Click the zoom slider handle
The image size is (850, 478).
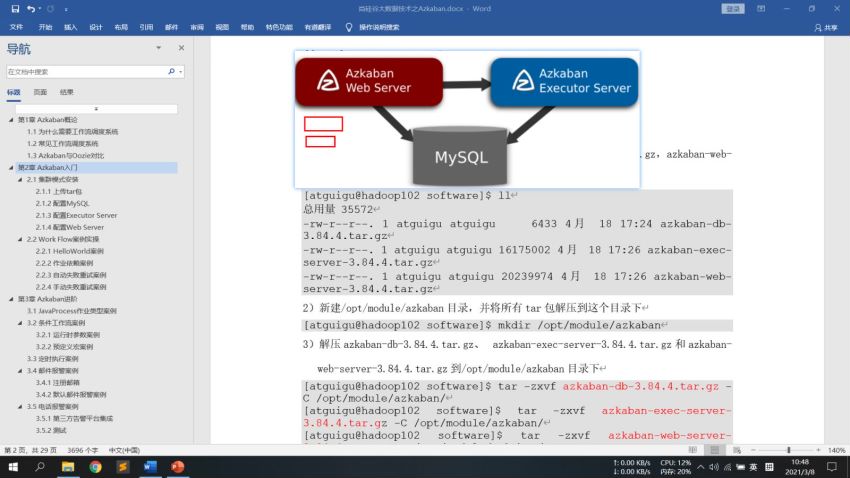point(789,450)
